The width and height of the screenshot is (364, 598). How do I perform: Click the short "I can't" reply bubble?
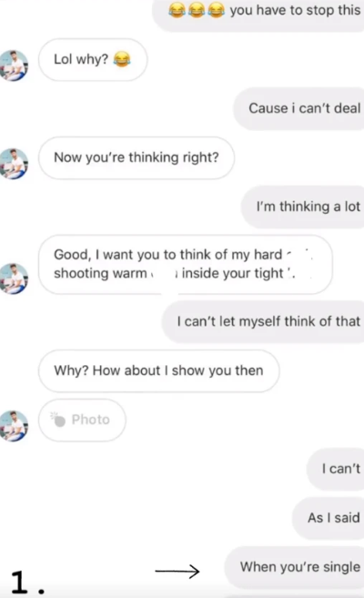click(x=336, y=469)
